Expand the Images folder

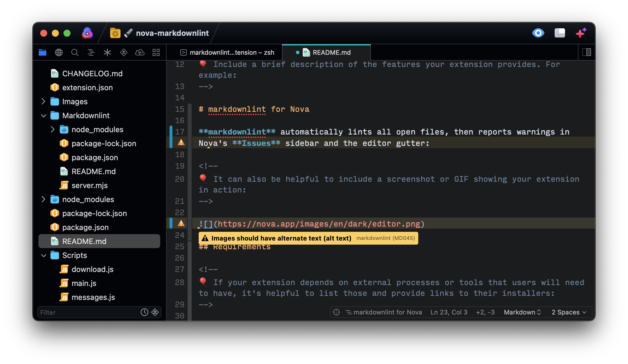43,101
